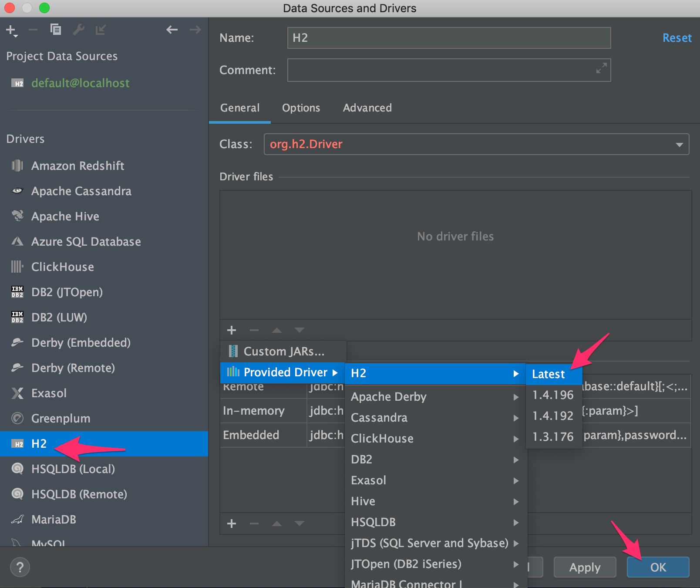Open the Class dropdown org.h2.Driver
700x588 pixels.
(x=476, y=144)
